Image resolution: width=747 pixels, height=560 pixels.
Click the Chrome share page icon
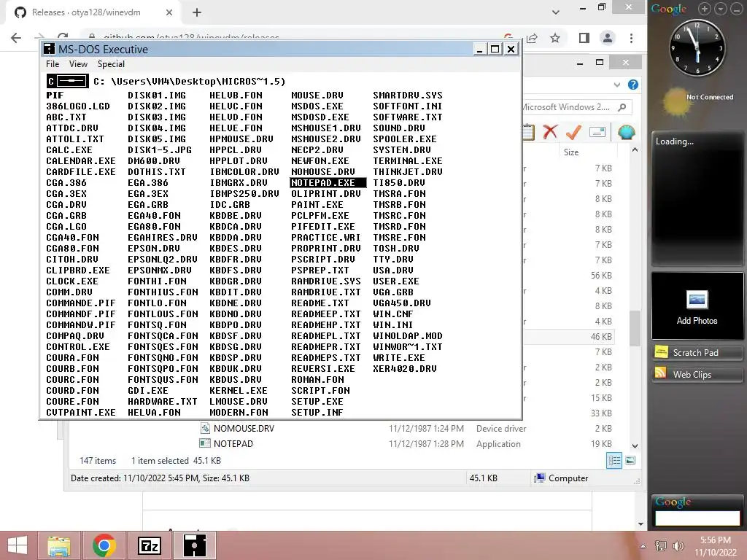point(532,38)
